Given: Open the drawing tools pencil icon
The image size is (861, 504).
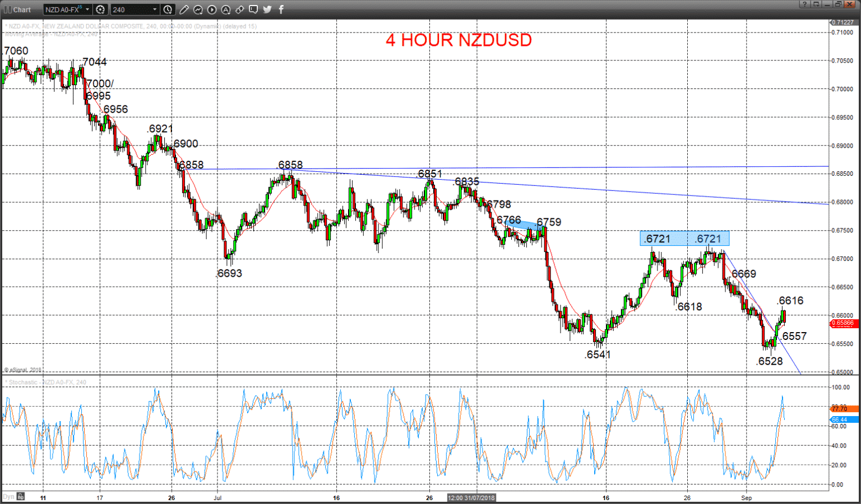Looking at the screenshot, I should [x=184, y=10].
